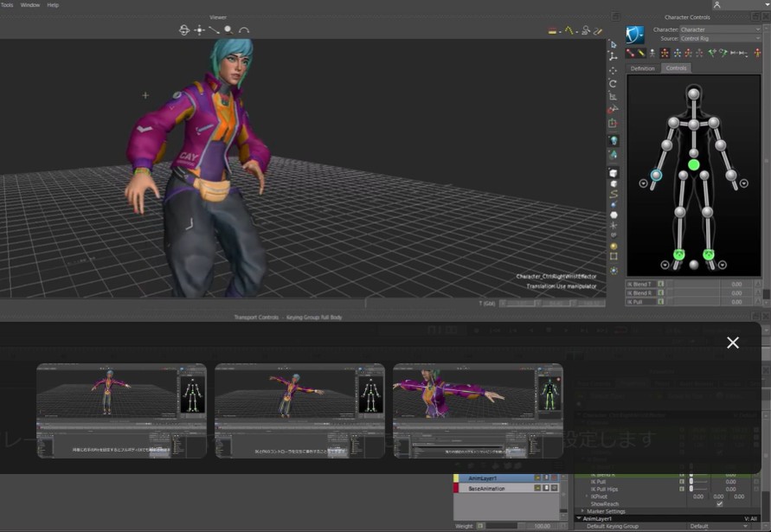Screen dimensions: 771x532
Task: Expand the left hand finger controls arrow
Action: (744, 183)
